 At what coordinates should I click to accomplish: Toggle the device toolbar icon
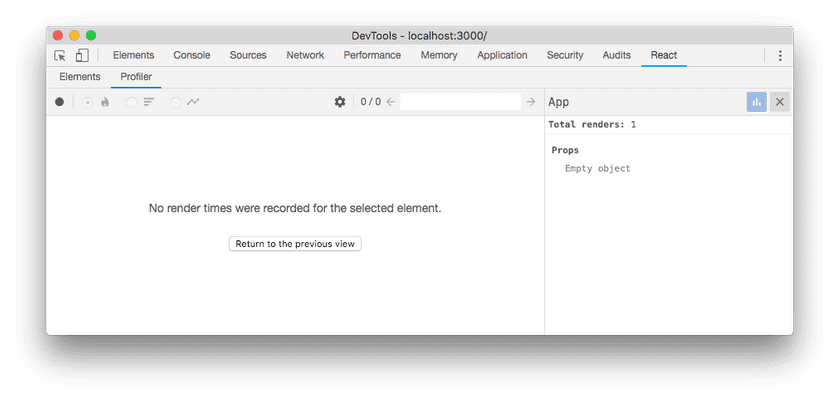pos(82,56)
